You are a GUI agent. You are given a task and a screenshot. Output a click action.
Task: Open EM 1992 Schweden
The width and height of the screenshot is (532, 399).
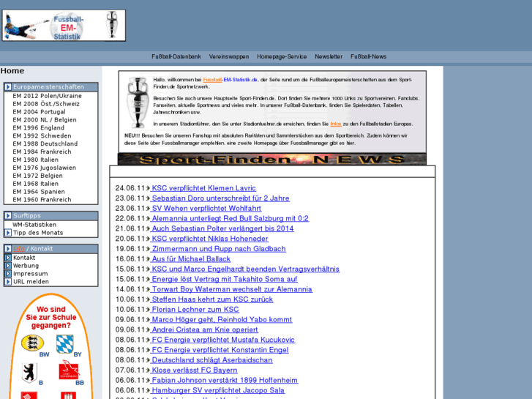point(42,136)
